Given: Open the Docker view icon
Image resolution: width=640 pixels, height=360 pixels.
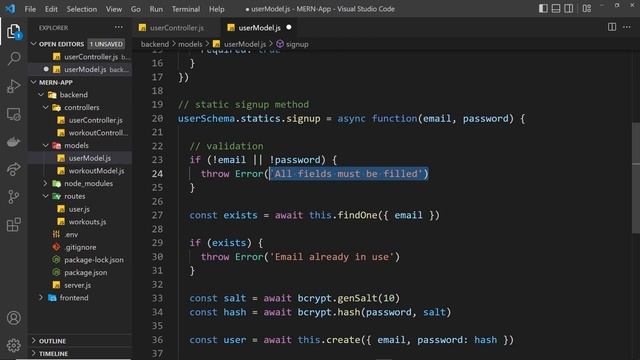Looking at the screenshot, I should (x=13, y=142).
